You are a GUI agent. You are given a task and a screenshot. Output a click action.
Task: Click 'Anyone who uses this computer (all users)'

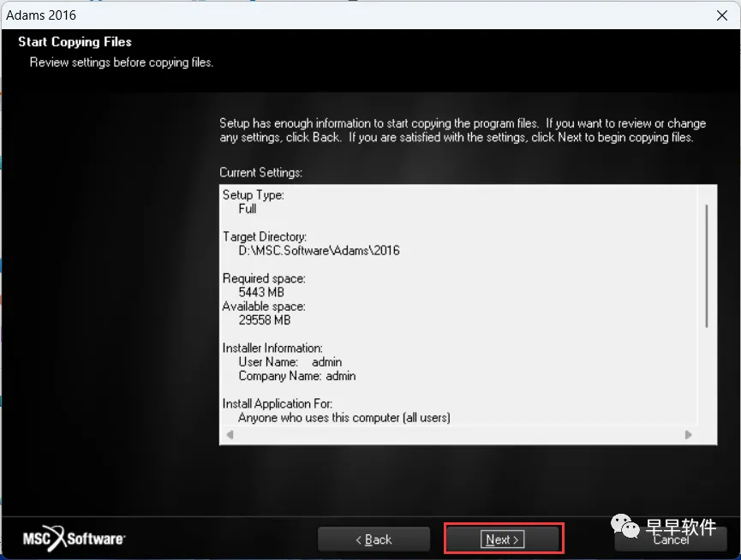tap(344, 417)
